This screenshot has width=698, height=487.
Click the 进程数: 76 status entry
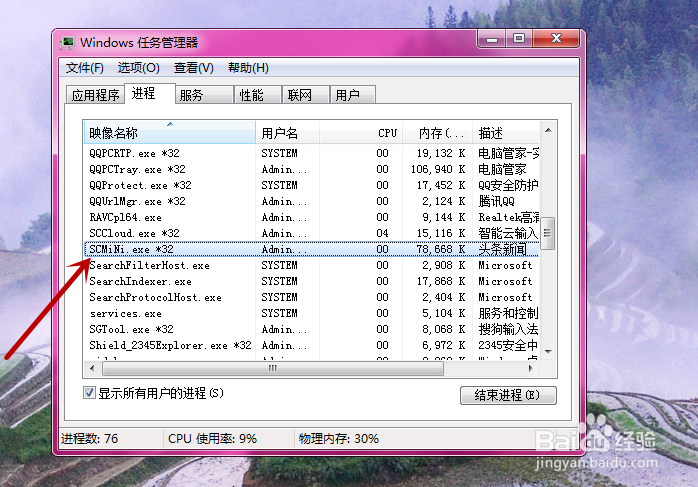[89, 439]
